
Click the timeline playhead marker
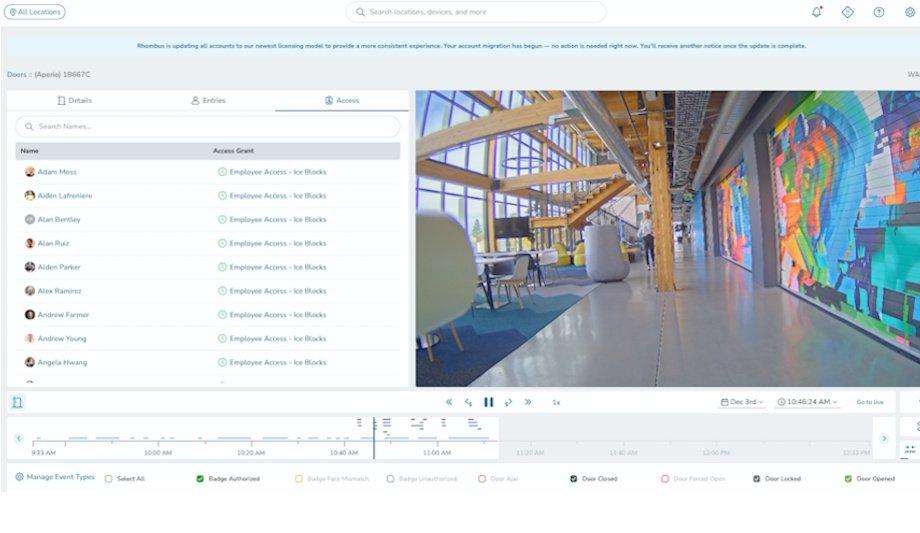click(x=374, y=438)
